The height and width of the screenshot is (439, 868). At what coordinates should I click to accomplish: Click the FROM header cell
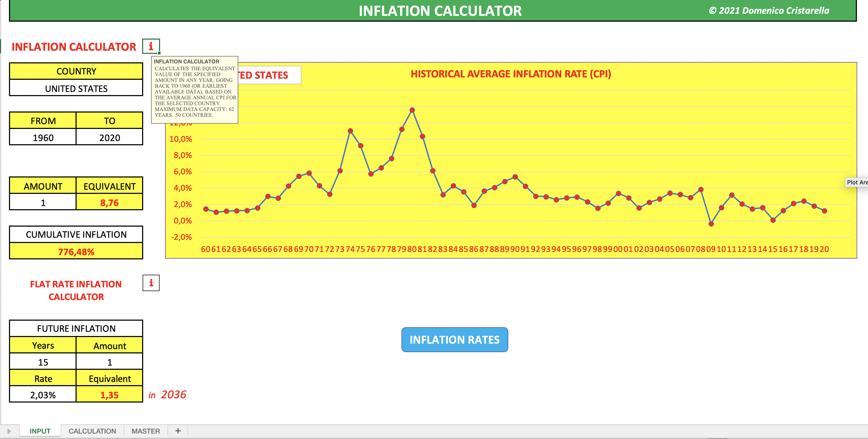pyautogui.click(x=43, y=121)
